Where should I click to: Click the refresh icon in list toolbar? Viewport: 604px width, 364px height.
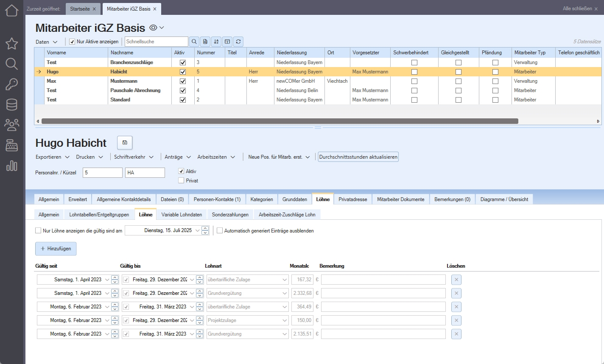tap(238, 42)
